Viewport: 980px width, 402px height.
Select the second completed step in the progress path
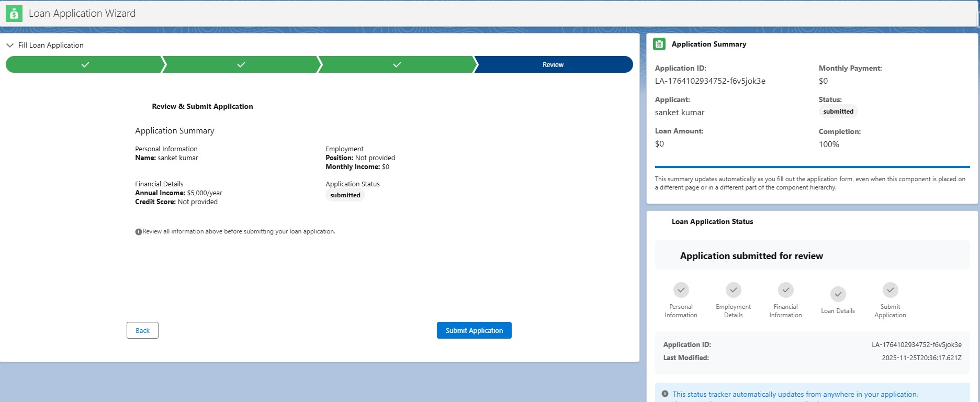click(241, 64)
